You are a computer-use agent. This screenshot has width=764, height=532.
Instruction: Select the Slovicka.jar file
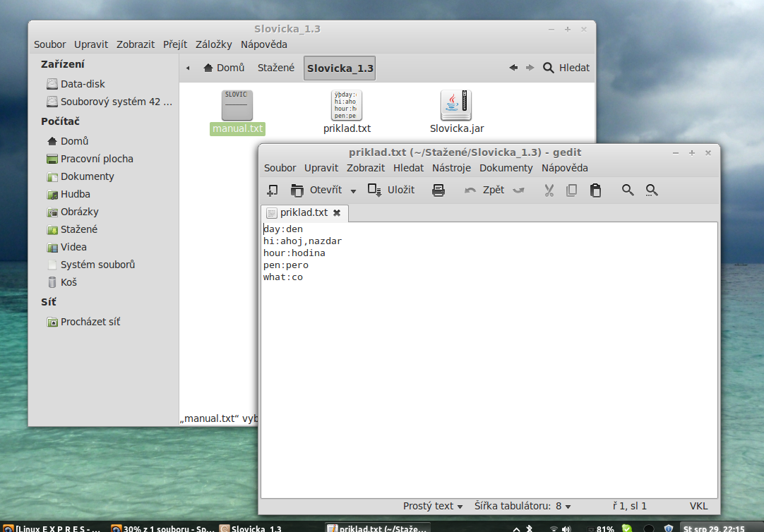[x=456, y=111]
